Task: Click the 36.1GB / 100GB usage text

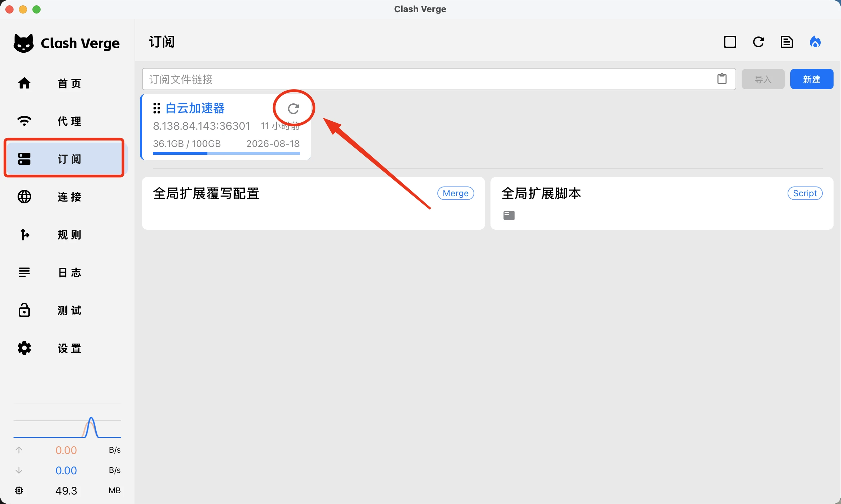Action: 187,144
